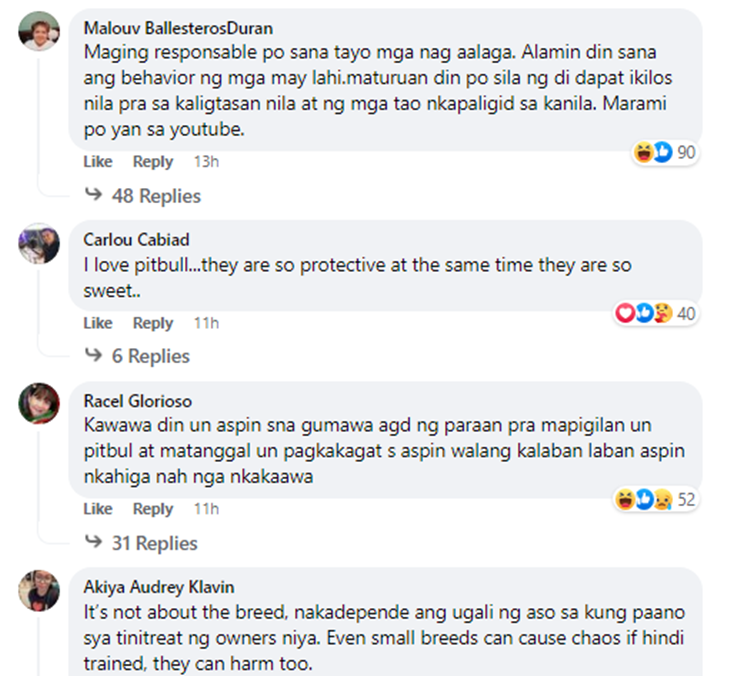Click the 11h timestamp on Carlou's comment
The height and width of the screenshot is (676, 750).
206,323
